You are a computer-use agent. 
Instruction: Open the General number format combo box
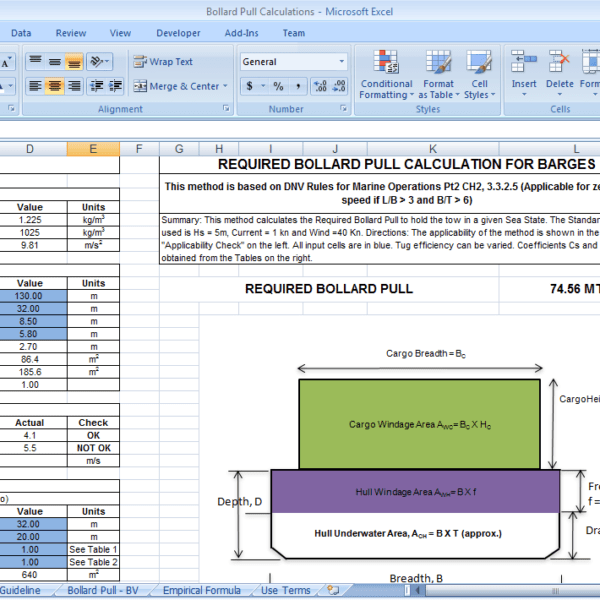(293, 62)
